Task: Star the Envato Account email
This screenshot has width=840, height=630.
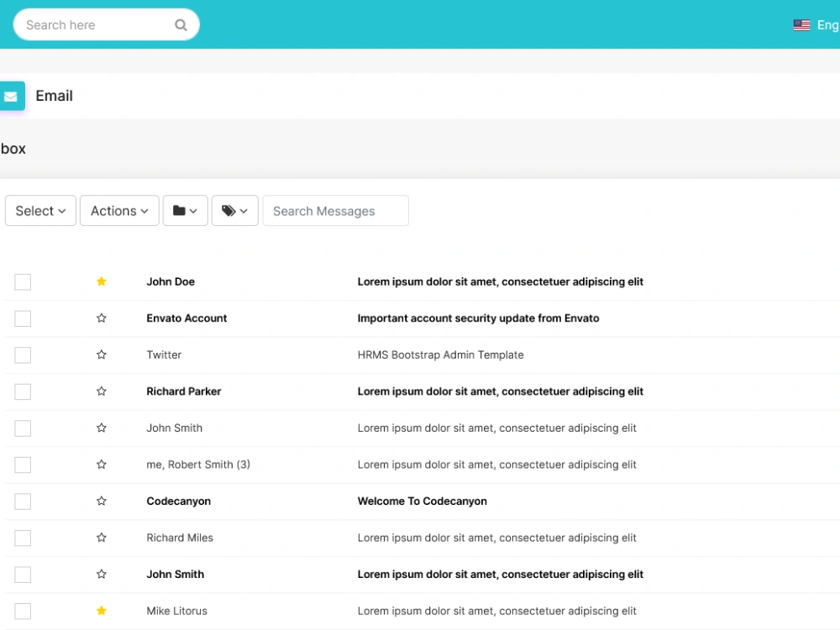Action: pos(102,318)
